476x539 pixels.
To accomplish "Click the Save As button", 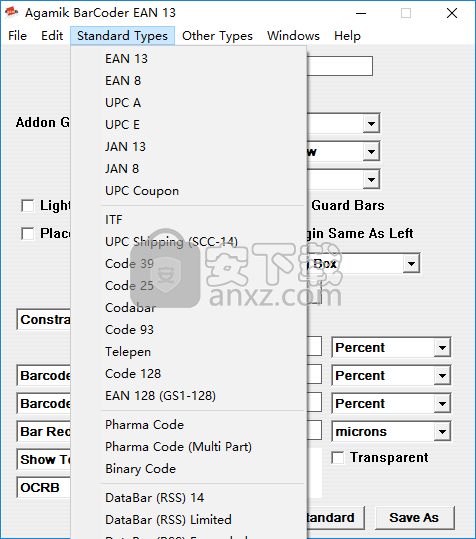I will (x=414, y=518).
